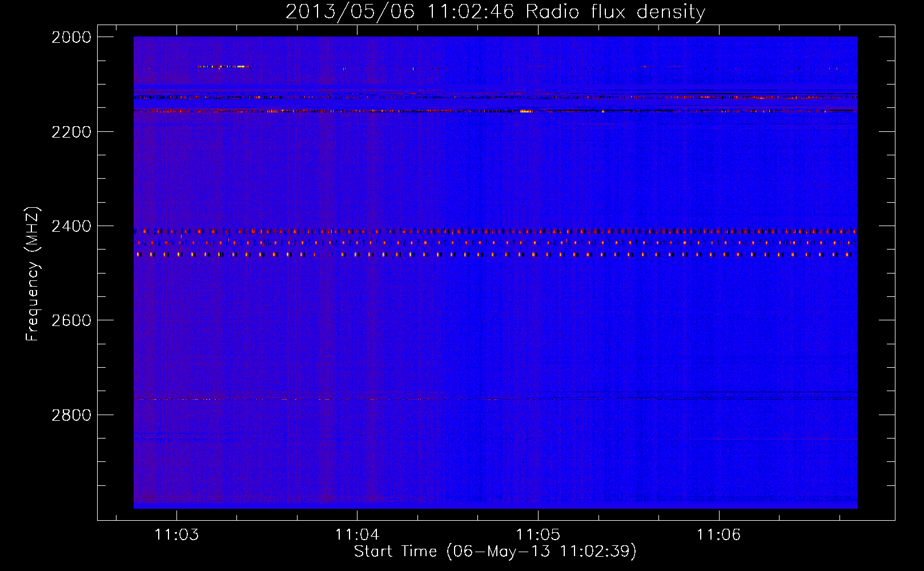Click the 11:06 time tick label
This screenshot has width=924, height=571.
(x=718, y=534)
